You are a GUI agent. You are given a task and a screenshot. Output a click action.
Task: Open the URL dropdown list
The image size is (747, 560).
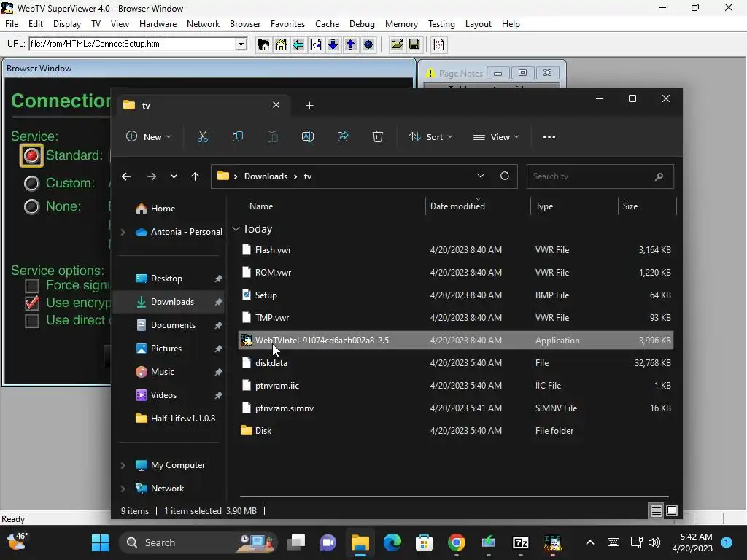241,44
